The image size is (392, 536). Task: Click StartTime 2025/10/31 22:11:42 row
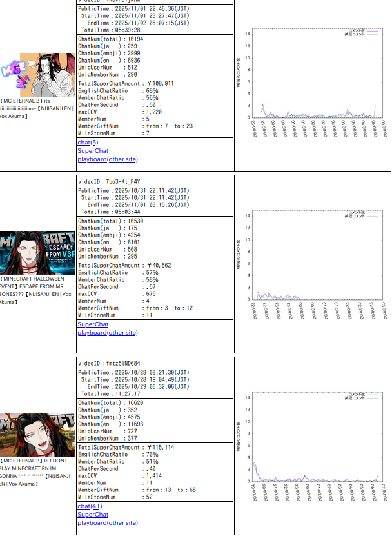click(135, 197)
